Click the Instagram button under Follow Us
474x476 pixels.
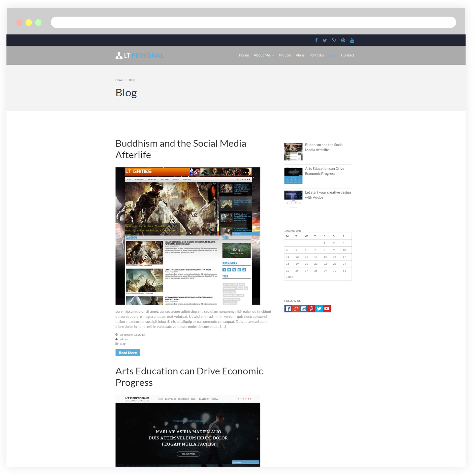(x=304, y=309)
